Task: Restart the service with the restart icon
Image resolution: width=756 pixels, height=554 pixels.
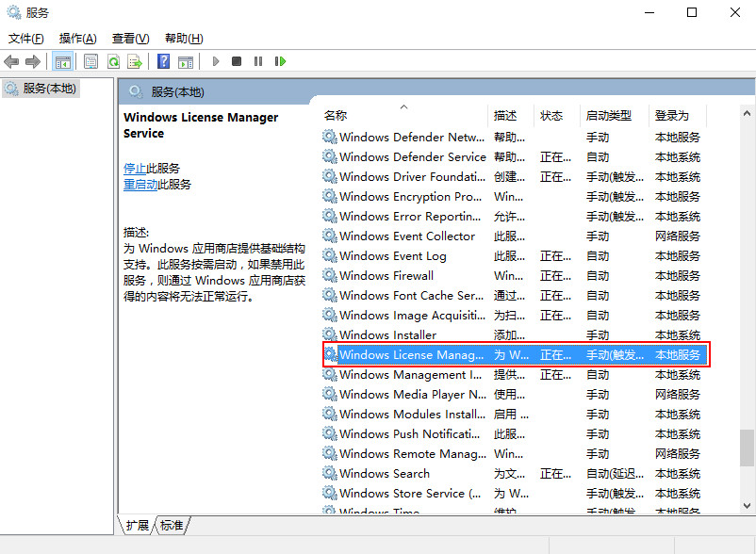Action: pyautogui.click(x=280, y=61)
